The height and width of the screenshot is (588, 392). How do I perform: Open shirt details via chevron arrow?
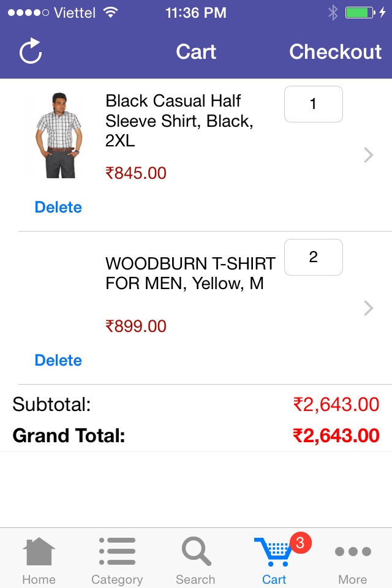[369, 155]
